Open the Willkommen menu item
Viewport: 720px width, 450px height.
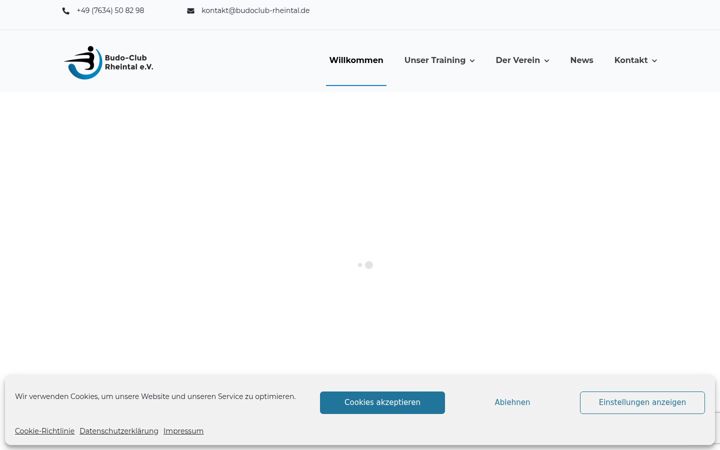[356, 60]
